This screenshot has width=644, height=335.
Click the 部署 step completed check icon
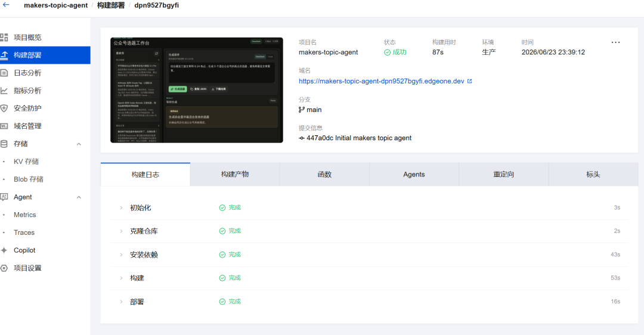(x=222, y=302)
